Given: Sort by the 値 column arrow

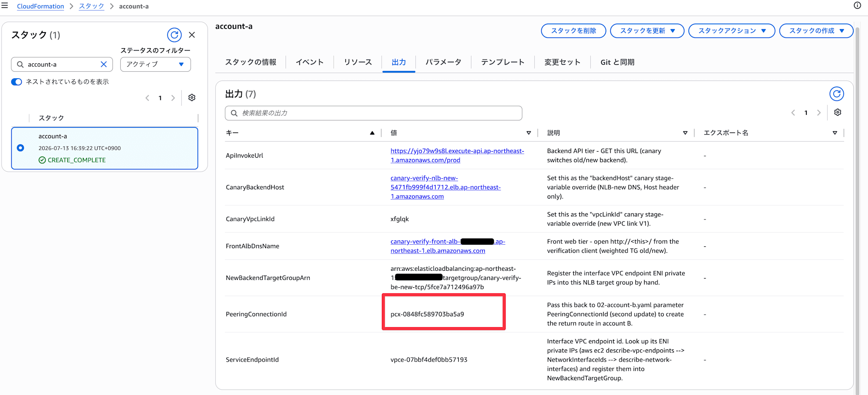Looking at the screenshot, I should coord(529,133).
